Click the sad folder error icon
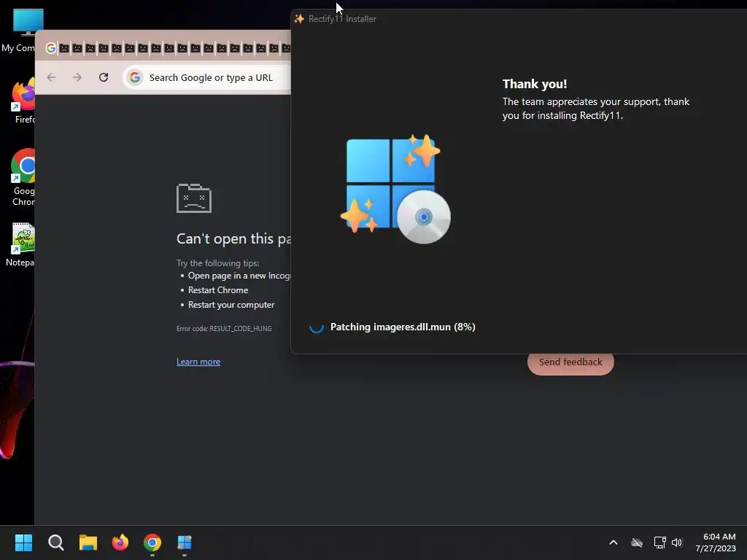 pyautogui.click(x=194, y=198)
